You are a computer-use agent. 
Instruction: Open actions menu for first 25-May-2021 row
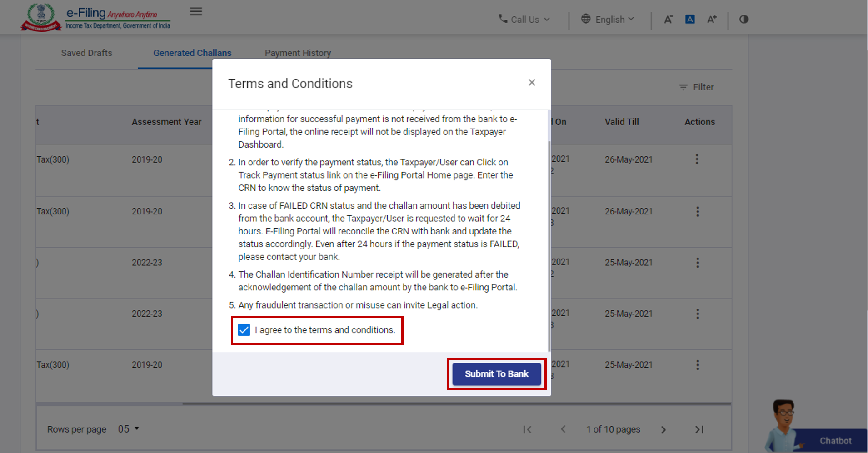[698, 263]
